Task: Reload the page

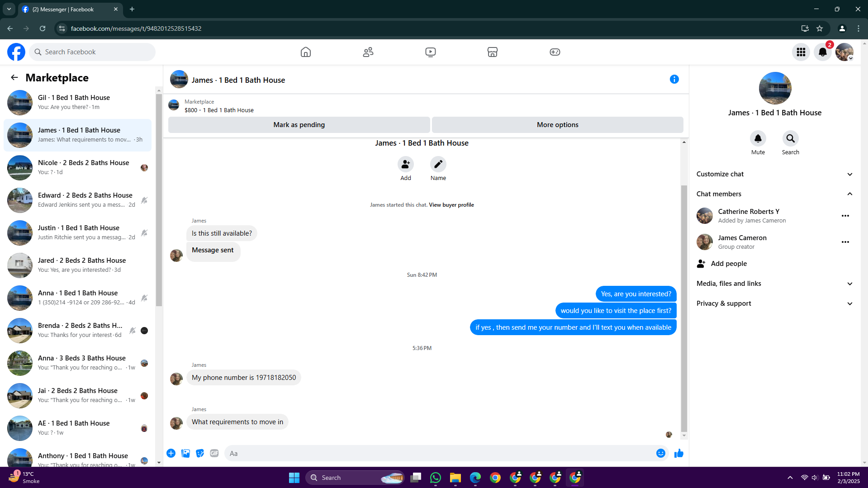Action: coord(43,28)
